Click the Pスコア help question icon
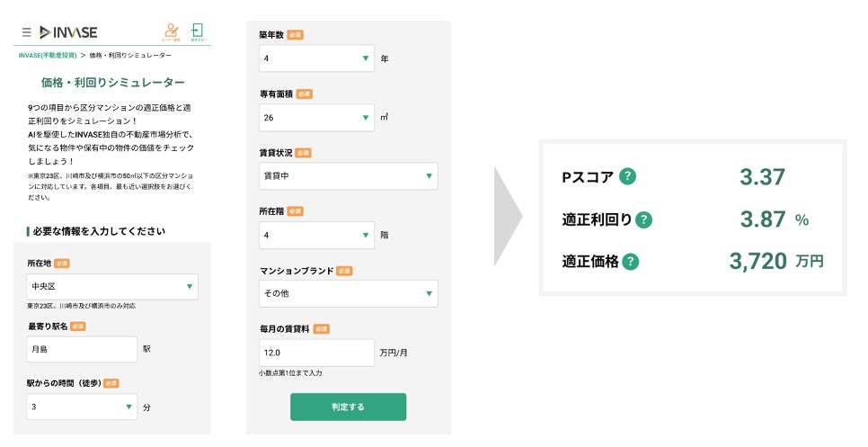This screenshot has height=447, width=868. click(627, 176)
